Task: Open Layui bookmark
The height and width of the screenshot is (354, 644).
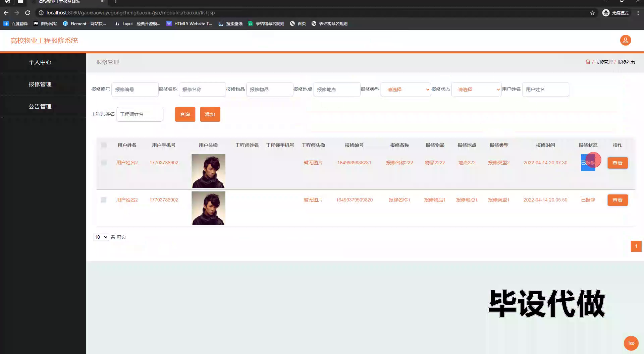Action: pyautogui.click(x=138, y=23)
